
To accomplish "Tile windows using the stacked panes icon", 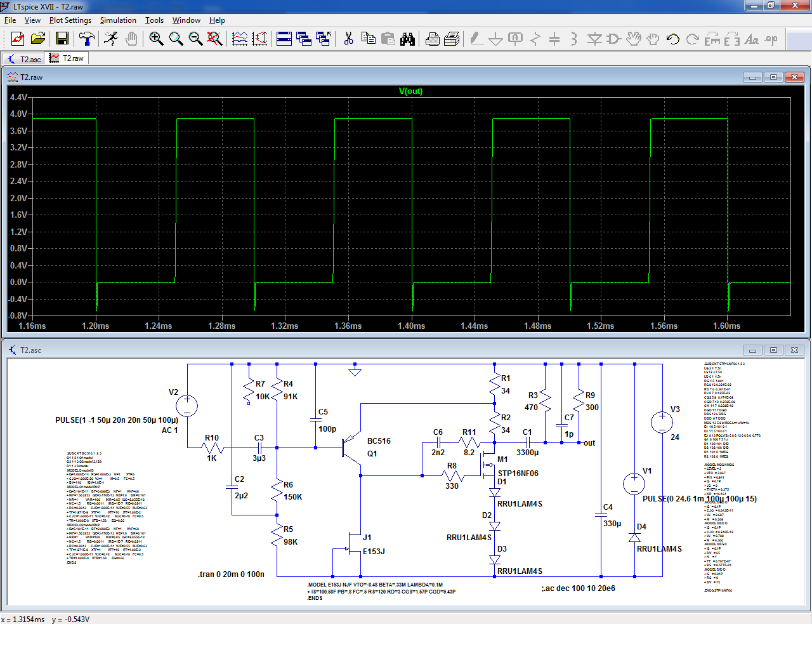I will point(284,39).
